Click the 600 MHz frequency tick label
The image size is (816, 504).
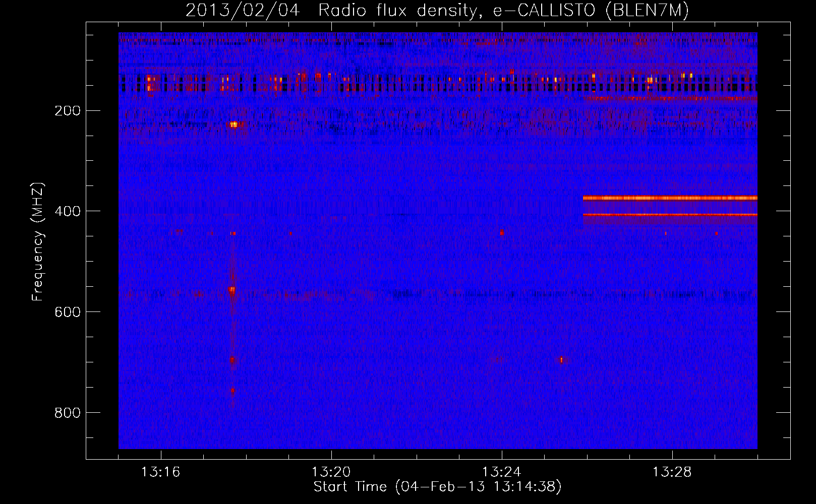click(x=68, y=312)
